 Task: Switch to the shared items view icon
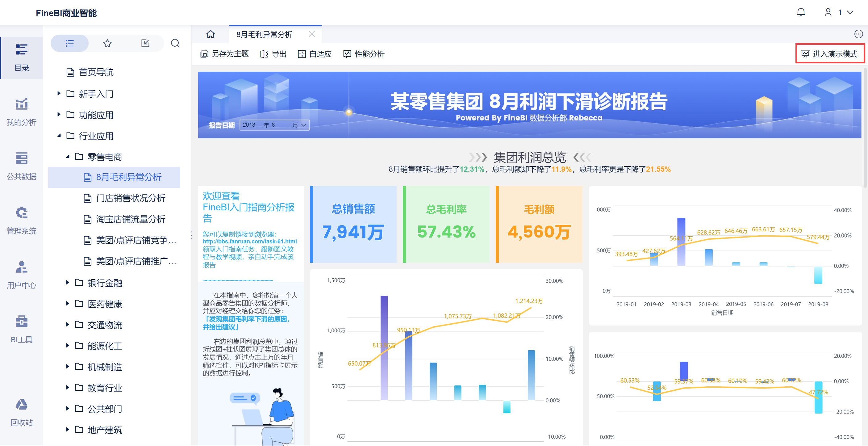click(x=145, y=43)
